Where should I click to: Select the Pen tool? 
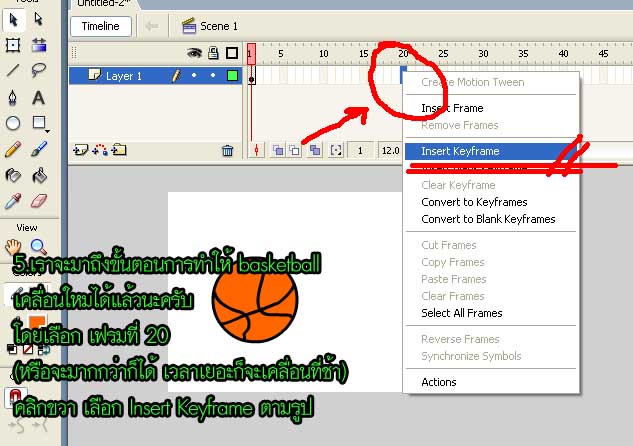[13, 97]
